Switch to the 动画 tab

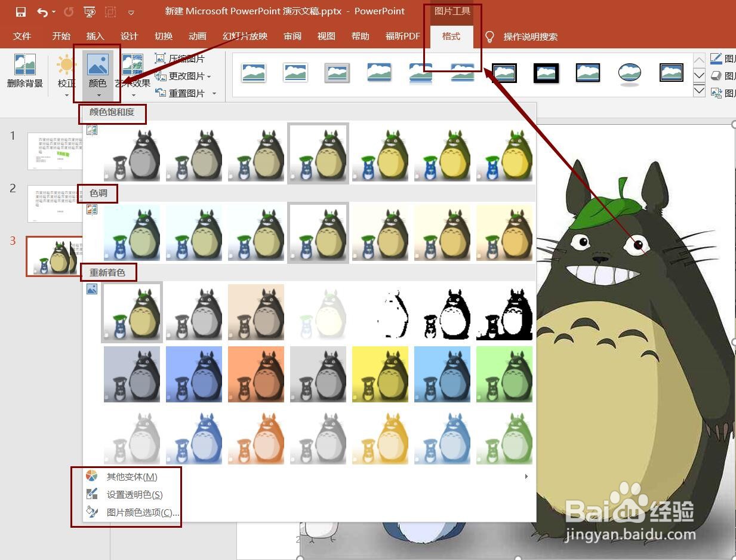197,36
